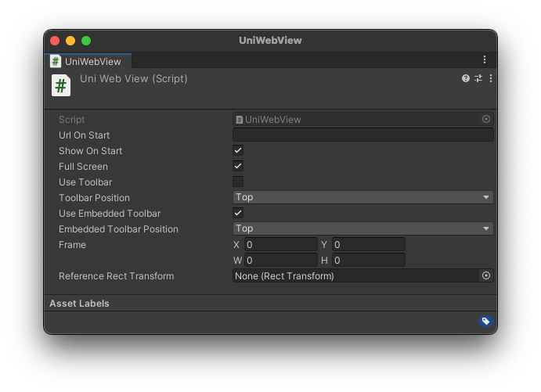The height and width of the screenshot is (392, 541).
Task: Click the asset label tag icon
Action: tap(485, 322)
